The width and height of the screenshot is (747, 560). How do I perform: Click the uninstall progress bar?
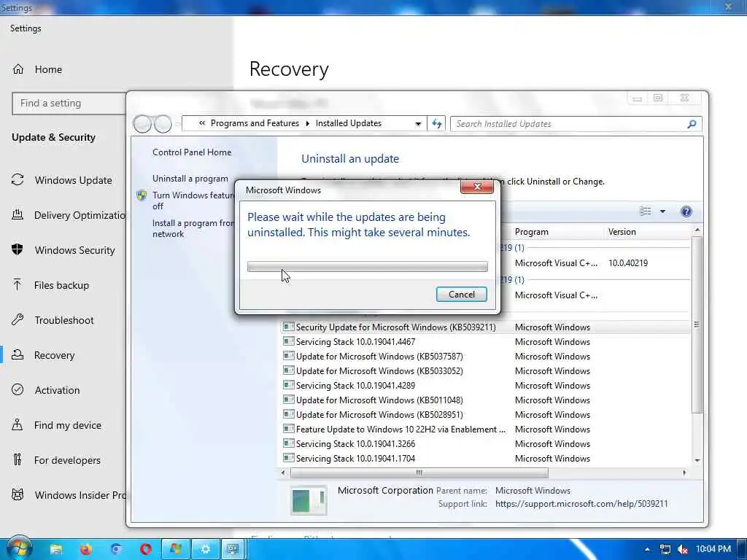pos(368,266)
